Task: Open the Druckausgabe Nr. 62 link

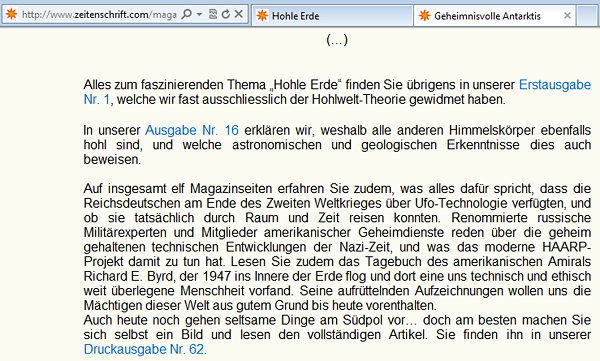Action: pyautogui.click(x=145, y=349)
